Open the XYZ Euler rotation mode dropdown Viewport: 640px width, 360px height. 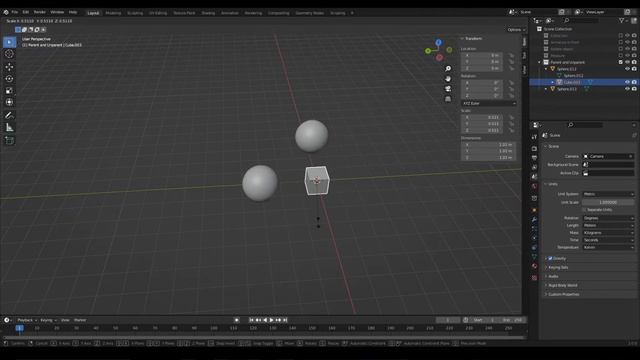coord(489,104)
